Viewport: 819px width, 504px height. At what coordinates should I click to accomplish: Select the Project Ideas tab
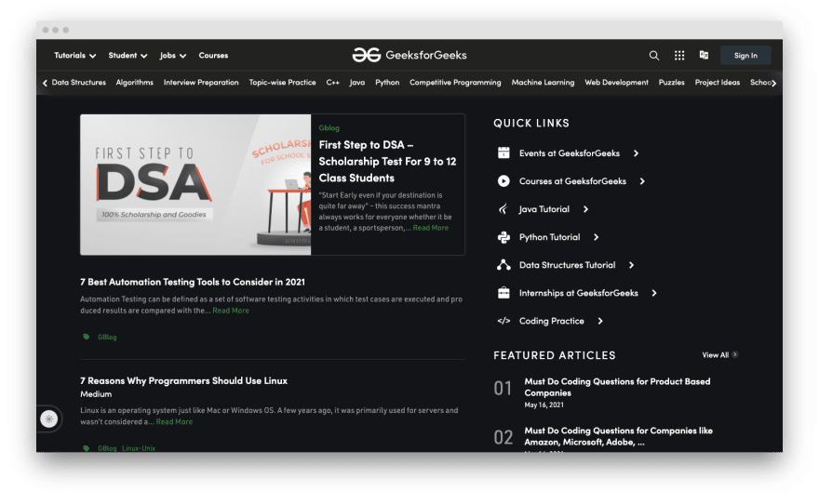click(x=718, y=83)
